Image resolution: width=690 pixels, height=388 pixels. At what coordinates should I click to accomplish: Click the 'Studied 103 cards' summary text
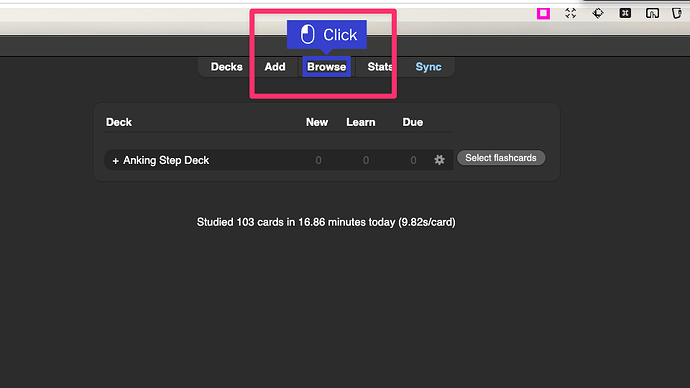[326, 222]
